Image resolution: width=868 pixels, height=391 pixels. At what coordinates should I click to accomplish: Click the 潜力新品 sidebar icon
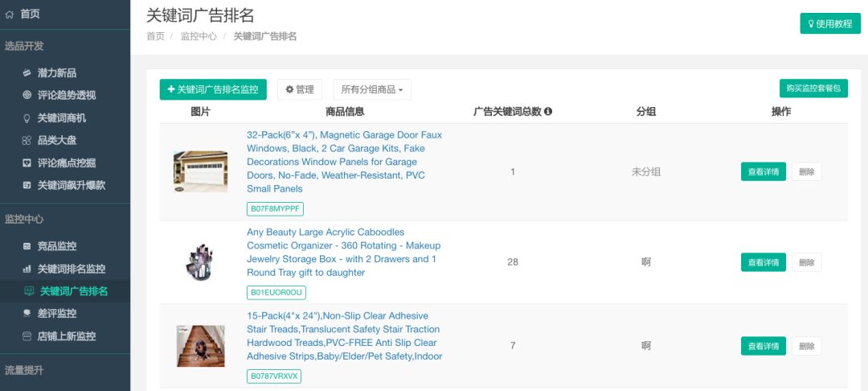[27, 72]
